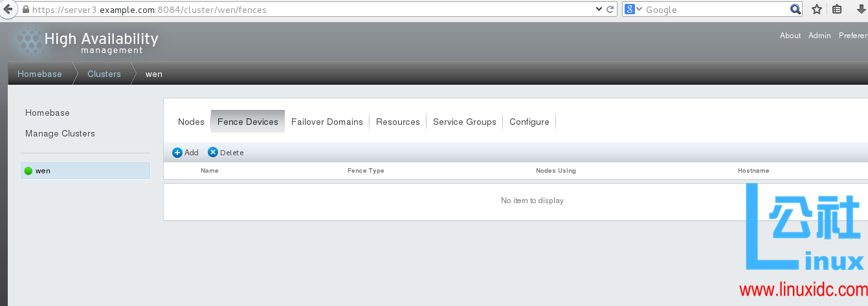Add a new fence device
This screenshot has height=306, width=868.
click(185, 153)
